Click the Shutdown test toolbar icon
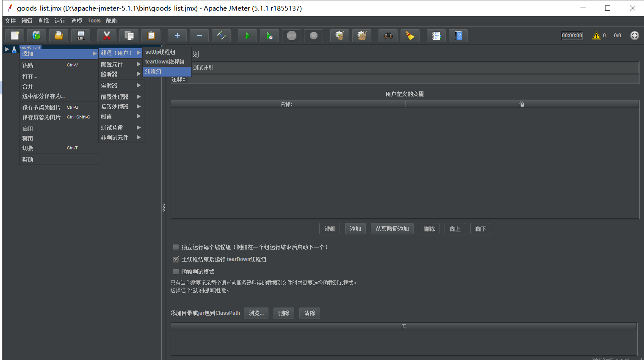This screenshot has height=360, width=644. coord(314,36)
